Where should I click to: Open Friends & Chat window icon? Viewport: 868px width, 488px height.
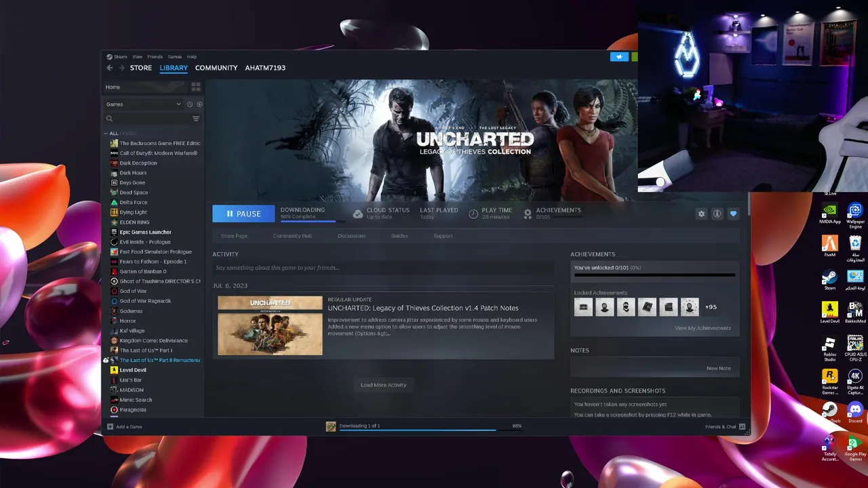pyautogui.click(x=742, y=427)
